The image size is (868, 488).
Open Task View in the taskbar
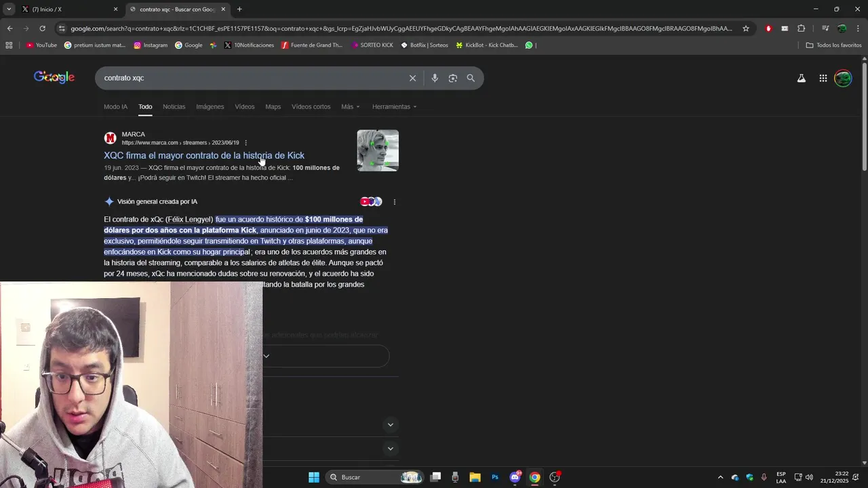point(436,477)
